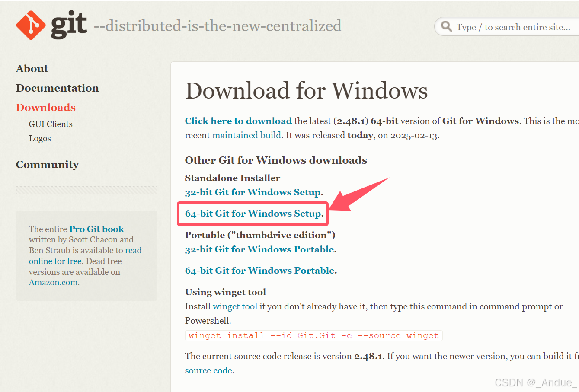The image size is (579, 392).
Task: Open the GUI Clients page
Action: (51, 124)
